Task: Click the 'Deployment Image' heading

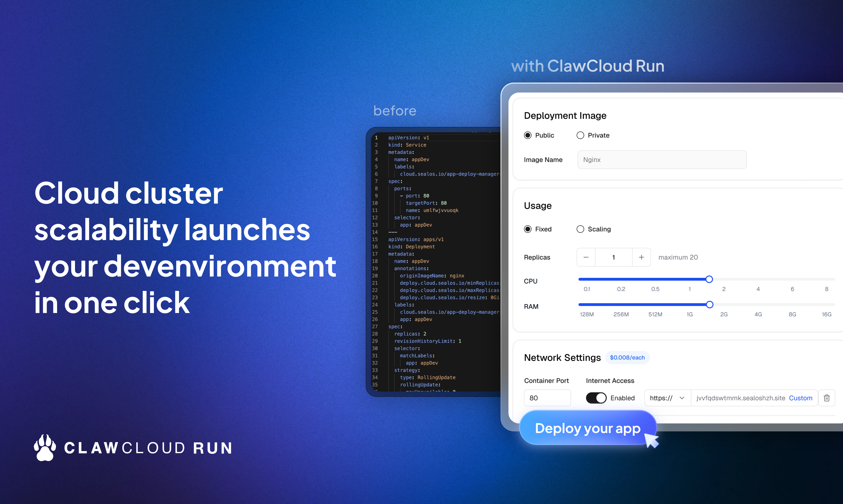Action: coord(565,116)
